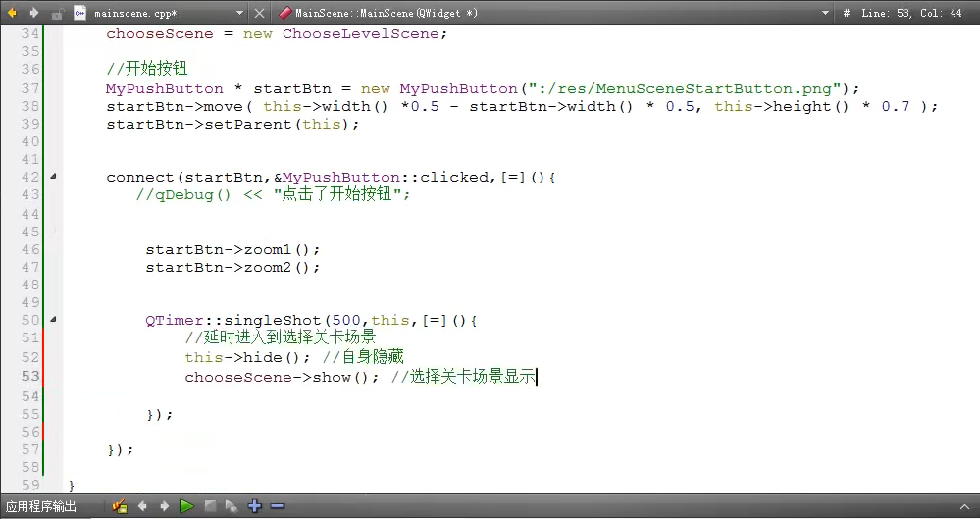Open the mainscene.cpp* file selector dropdown
Screen dimensions: 980x519
click(x=239, y=13)
